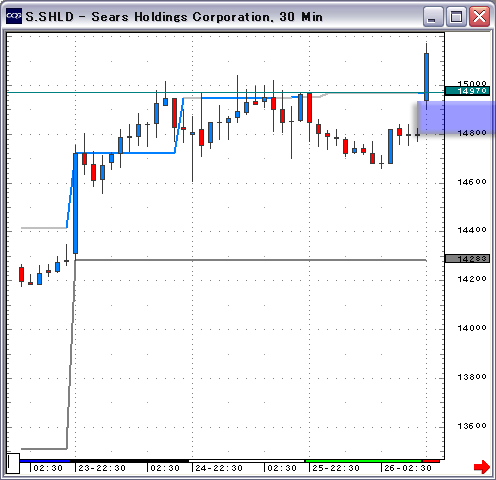Click the 26-02:30 time axis label
The image size is (496, 480).
(408, 468)
